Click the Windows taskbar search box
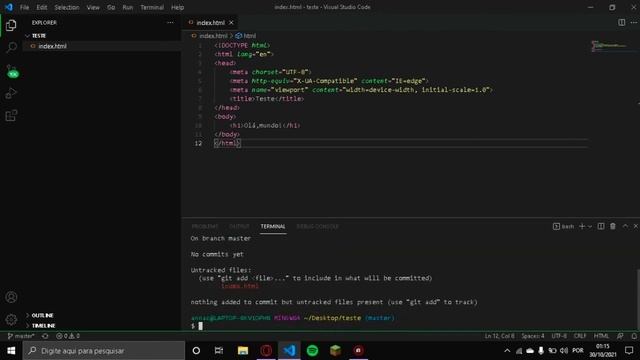The height and width of the screenshot is (360, 640). click(104, 351)
